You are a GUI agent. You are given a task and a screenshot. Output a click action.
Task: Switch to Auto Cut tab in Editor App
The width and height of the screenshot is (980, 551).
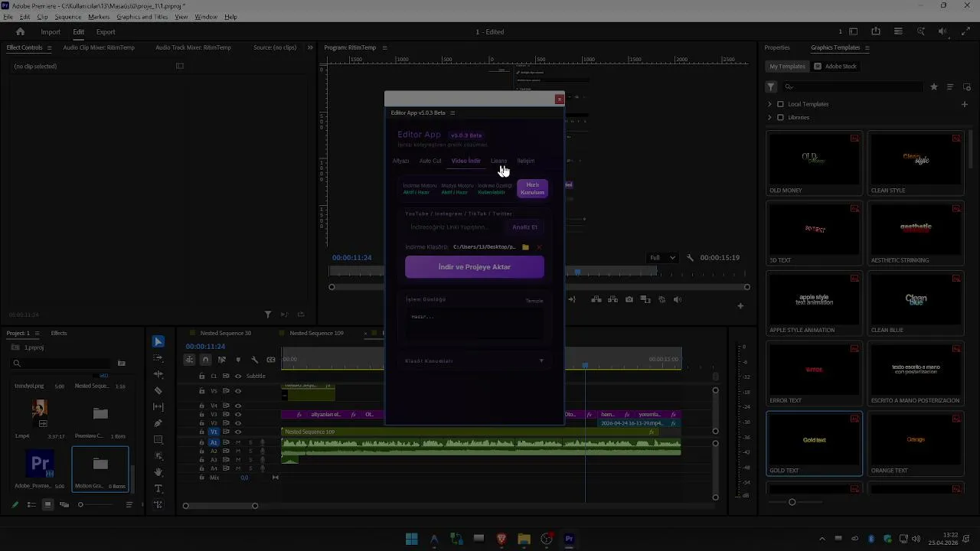pyautogui.click(x=430, y=161)
